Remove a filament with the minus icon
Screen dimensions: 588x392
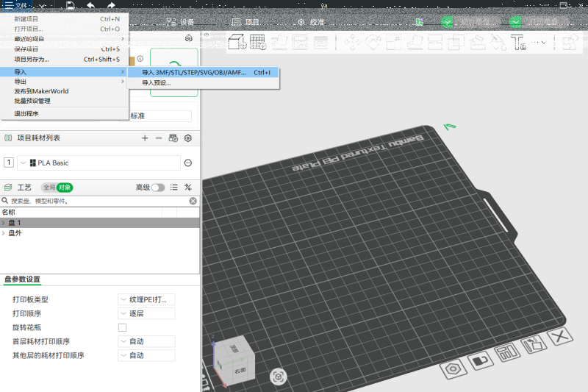[x=159, y=138]
